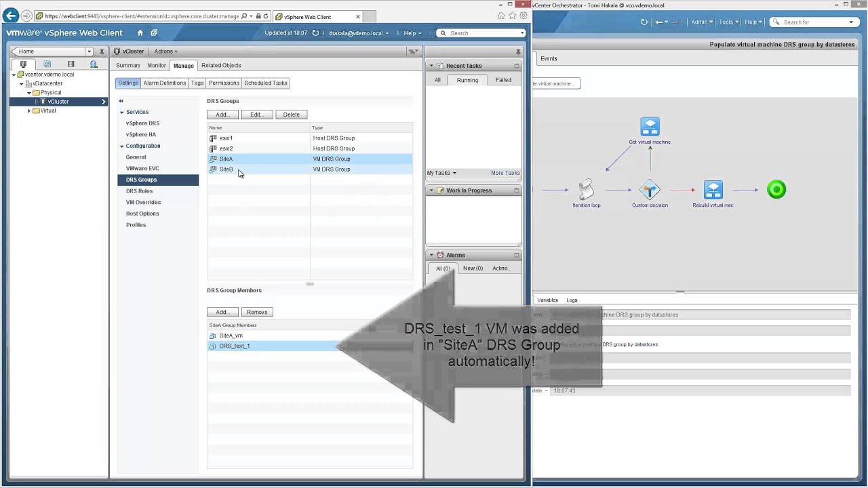This screenshot has width=868, height=488.
Task: Open the My Tasks filter dropdown
Action: (441, 173)
